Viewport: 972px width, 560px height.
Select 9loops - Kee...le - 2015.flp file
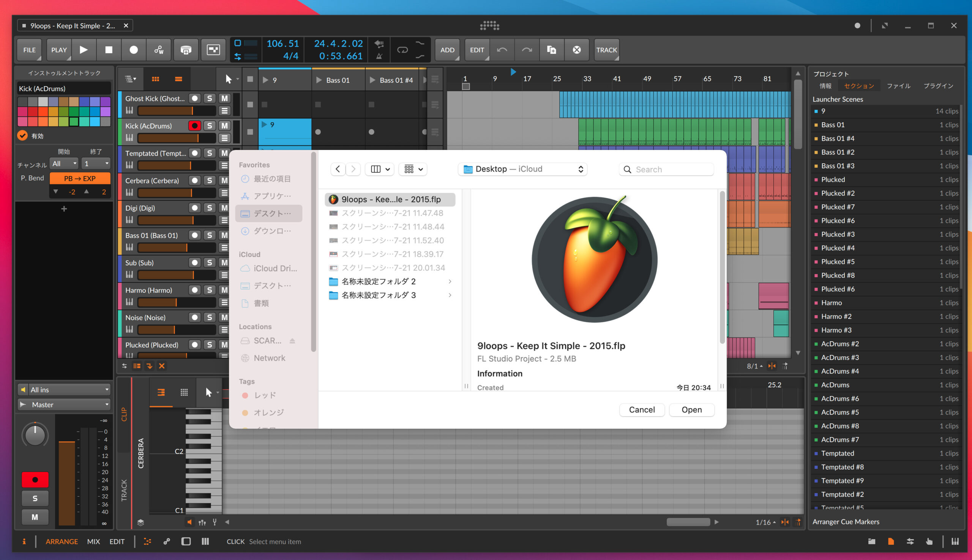[390, 199]
